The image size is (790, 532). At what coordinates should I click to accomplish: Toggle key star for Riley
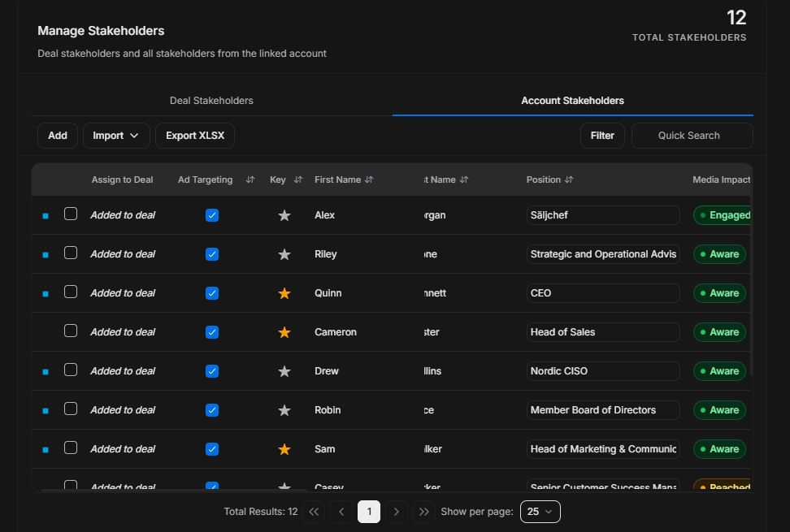(284, 254)
